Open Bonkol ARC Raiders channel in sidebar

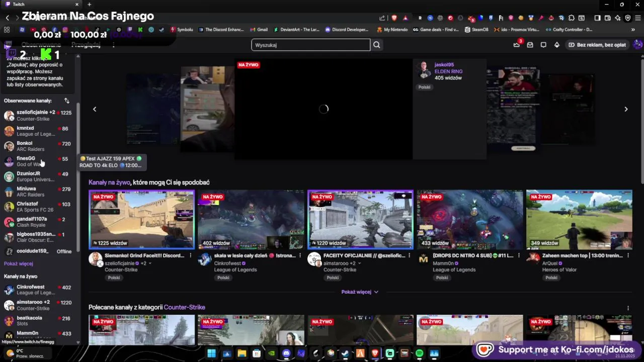pyautogui.click(x=38, y=146)
